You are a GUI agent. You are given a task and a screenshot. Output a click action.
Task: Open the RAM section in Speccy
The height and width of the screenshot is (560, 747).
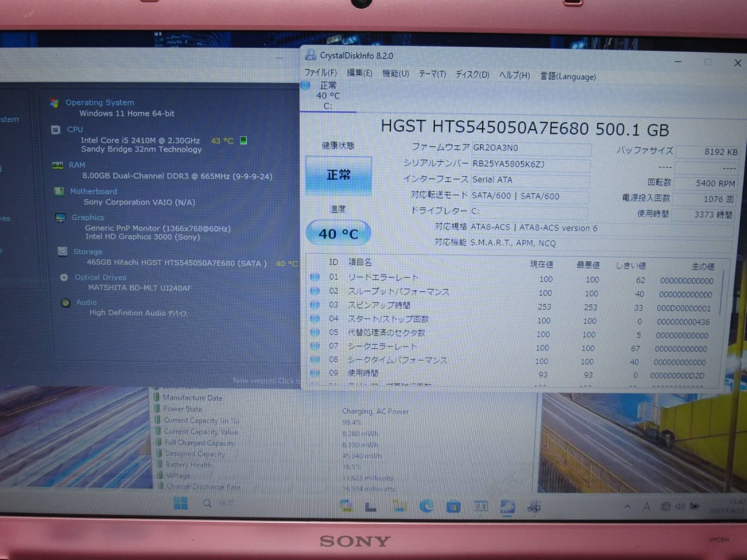click(x=77, y=165)
